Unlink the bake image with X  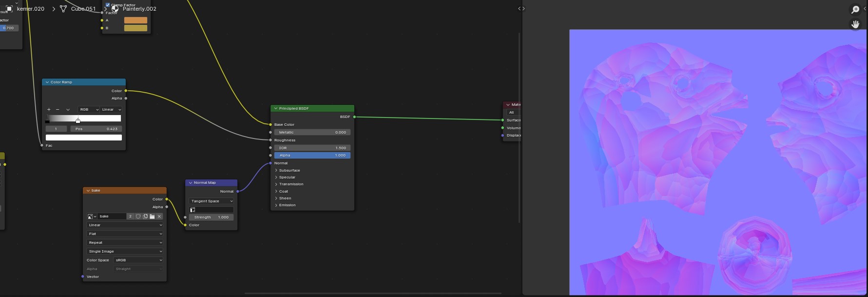point(159,217)
